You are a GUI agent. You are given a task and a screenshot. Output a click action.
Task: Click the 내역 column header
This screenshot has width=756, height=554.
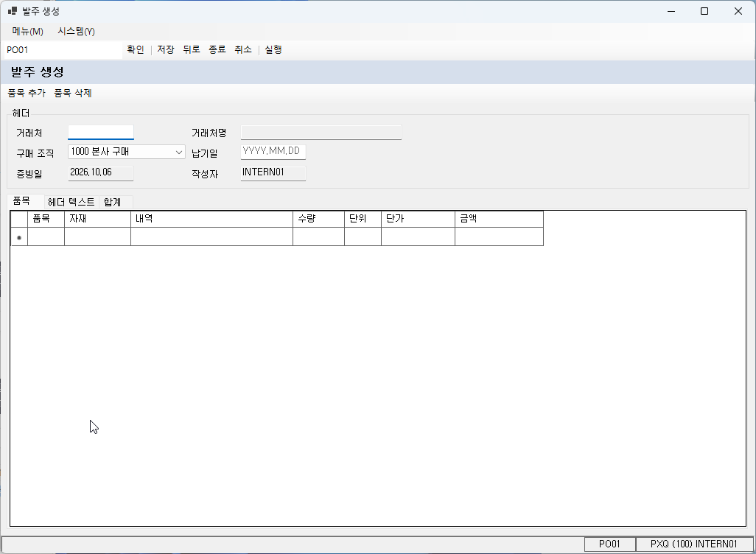(211, 219)
